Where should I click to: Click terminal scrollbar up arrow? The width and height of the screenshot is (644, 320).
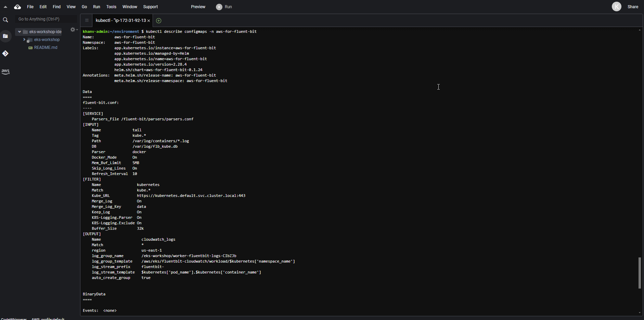[640, 30]
